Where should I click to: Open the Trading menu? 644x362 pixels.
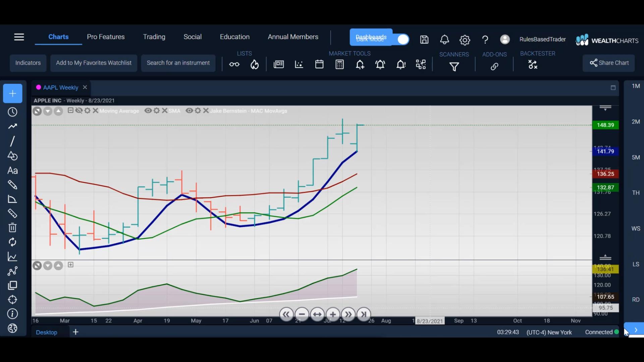(154, 37)
